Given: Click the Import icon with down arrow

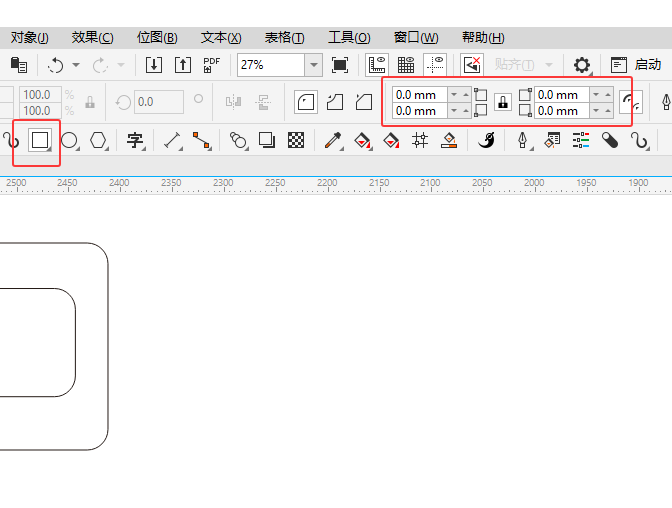Looking at the screenshot, I should click(x=153, y=65).
